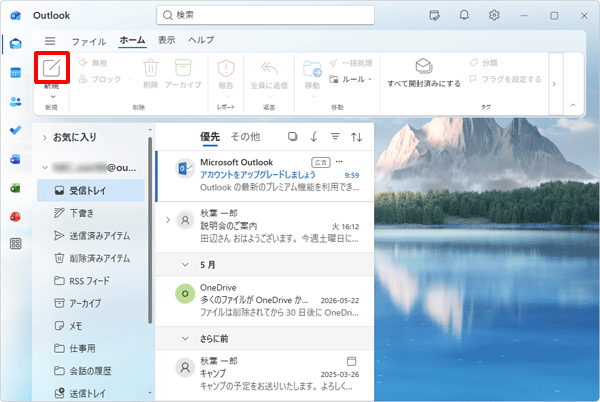This screenshot has width=600, height=402.
Task: Select the RSS フィード folder
Action: coord(91,281)
